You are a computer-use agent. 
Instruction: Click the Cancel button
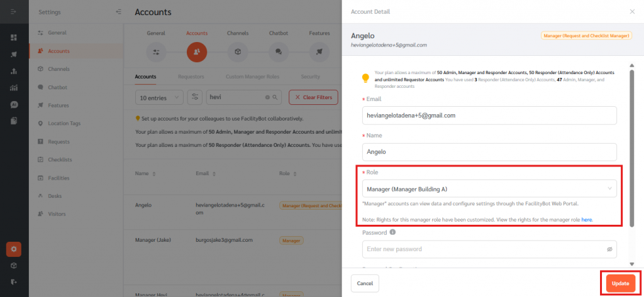pyautogui.click(x=365, y=283)
